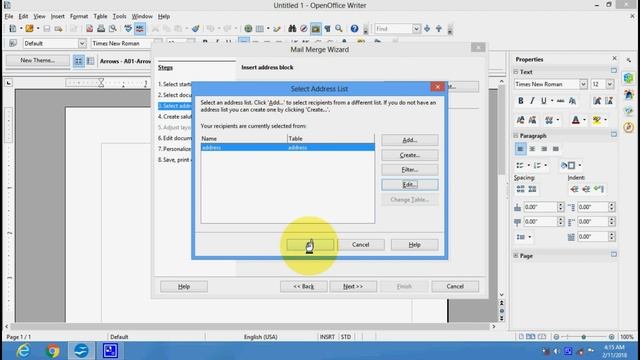Click the sidebar highlighting color icon
640x360 pixels.
(x=597, y=120)
